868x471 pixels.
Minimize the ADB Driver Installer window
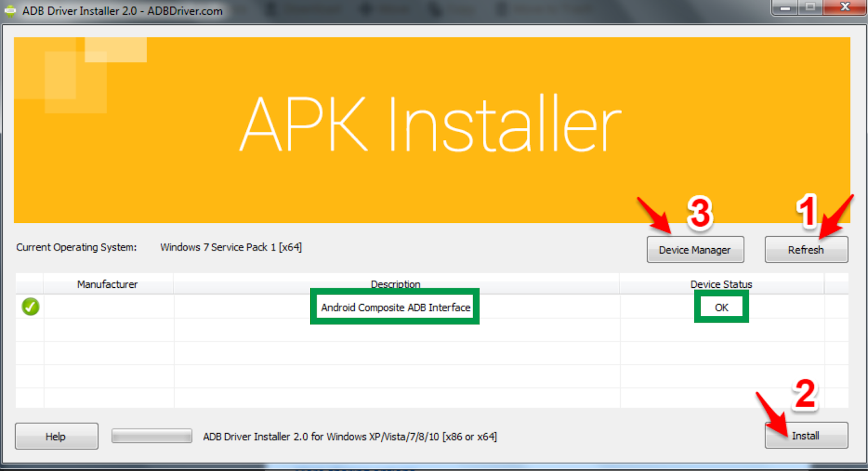click(x=784, y=8)
